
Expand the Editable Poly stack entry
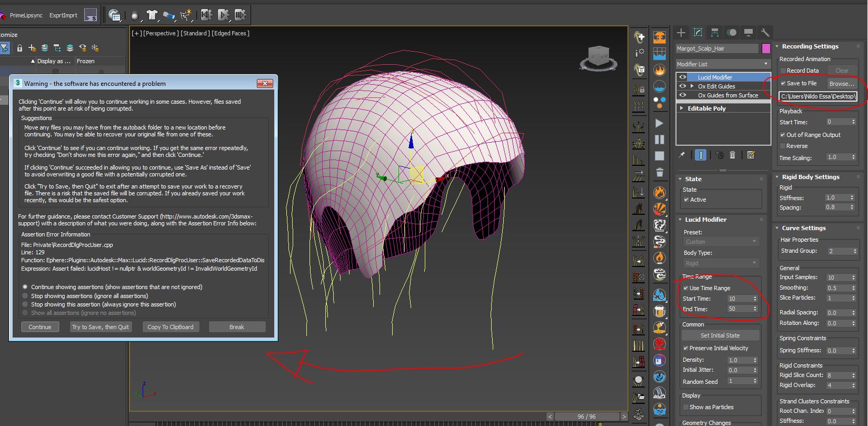682,108
